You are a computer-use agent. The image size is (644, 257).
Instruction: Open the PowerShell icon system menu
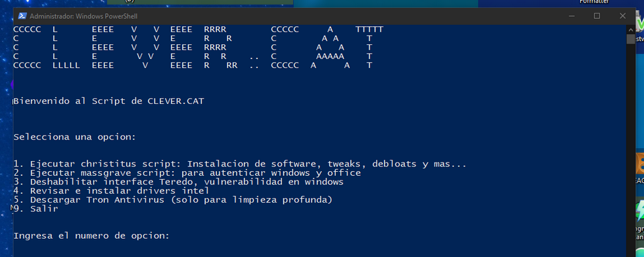click(x=22, y=16)
